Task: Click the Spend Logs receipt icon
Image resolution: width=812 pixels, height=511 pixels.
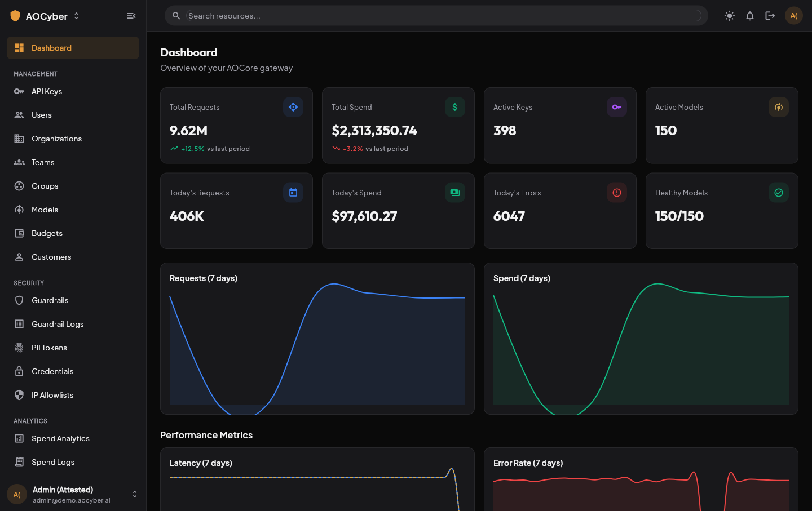Action: [x=19, y=462]
